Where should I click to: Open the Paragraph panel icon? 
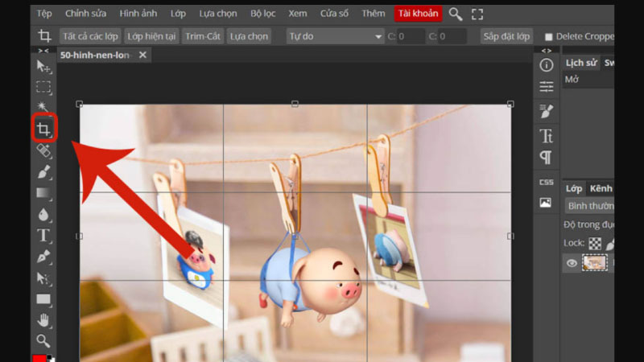546,157
